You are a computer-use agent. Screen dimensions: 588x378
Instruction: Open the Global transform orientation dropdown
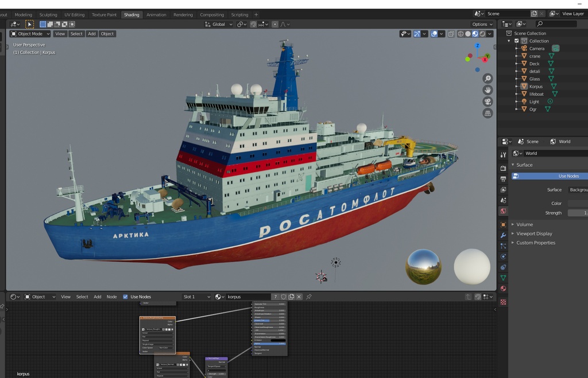[x=219, y=24]
